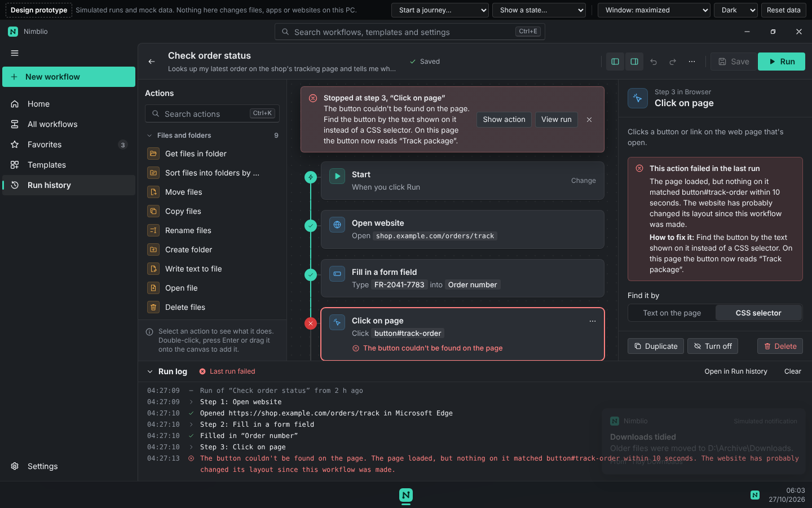This screenshot has height=508, width=812.
Task: Redo the last change
Action: tap(673, 62)
